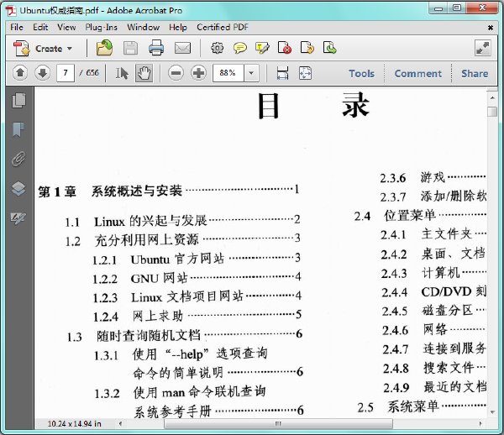
Task: Open the Edit menu
Action: pos(40,28)
